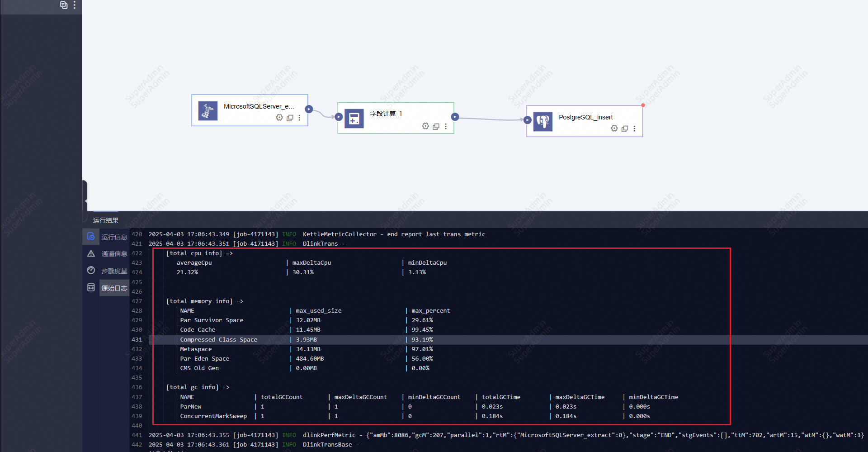Click the 运行信息 icon
This screenshot has width=868, height=452.
pyautogui.click(x=91, y=236)
